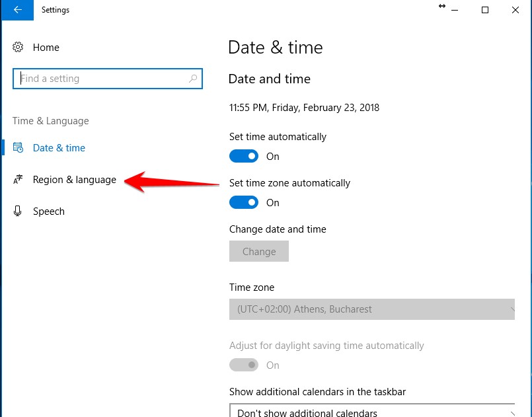Click the back arrow in title bar
Screen dimensions: 532x417
coord(17,10)
